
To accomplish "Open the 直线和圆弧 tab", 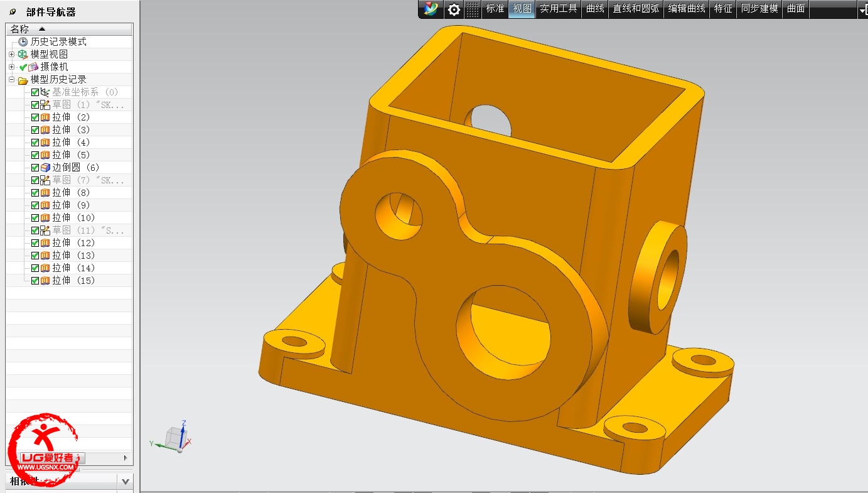I will tap(636, 9).
